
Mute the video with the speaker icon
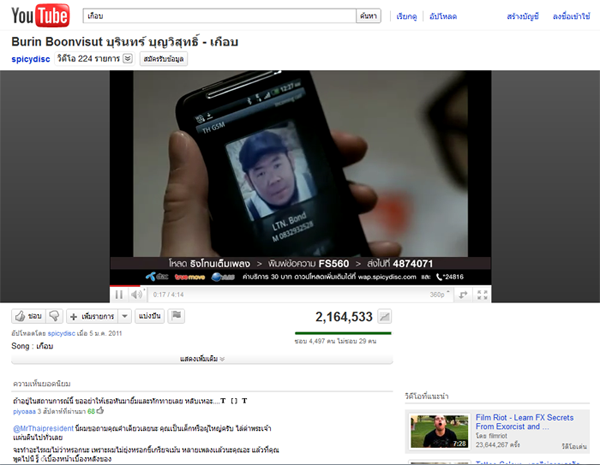point(137,294)
